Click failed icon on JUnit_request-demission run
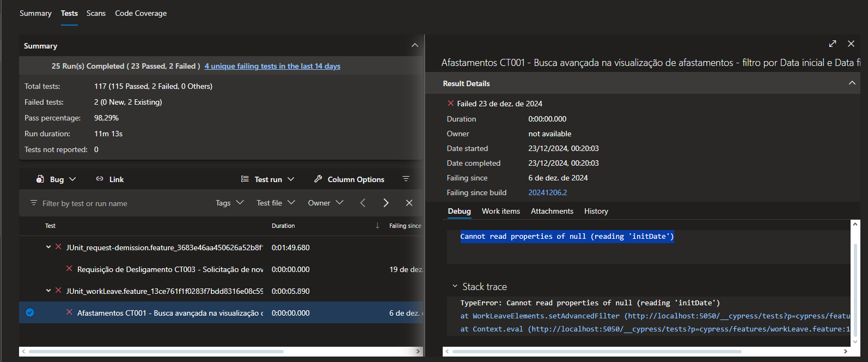Screen dimensions: 868x362 (x=58, y=247)
